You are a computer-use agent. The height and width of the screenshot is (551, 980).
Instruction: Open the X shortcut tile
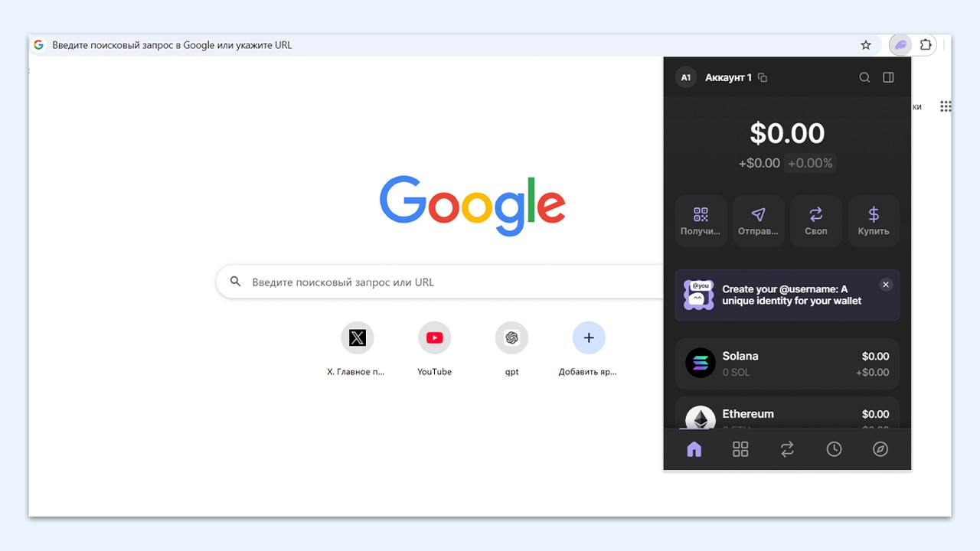[x=357, y=350]
